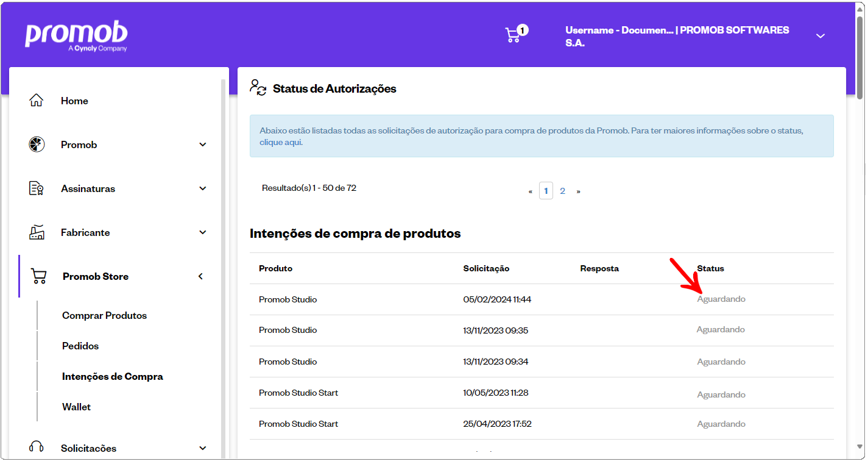Image resolution: width=868 pixels, height=464 pixels.
Task: Expand the Assinaturas menu chevron
Action: tap(203, 188)
